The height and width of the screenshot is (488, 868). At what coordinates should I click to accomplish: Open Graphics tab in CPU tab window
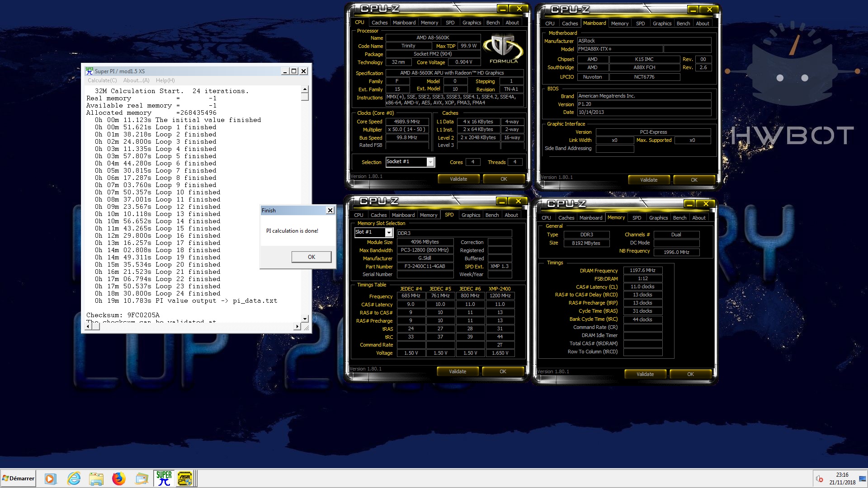[x=472, y=23]
